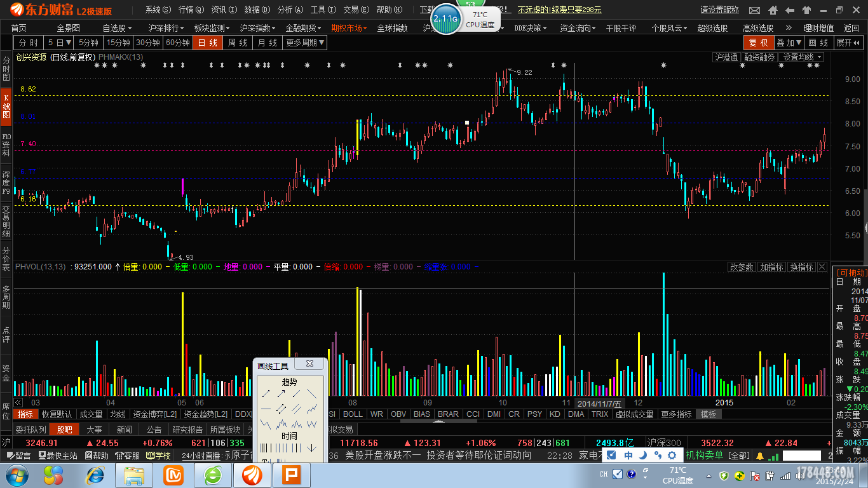Open the 学校 school link
Screen dimensions: 868x488
(158, 456)
